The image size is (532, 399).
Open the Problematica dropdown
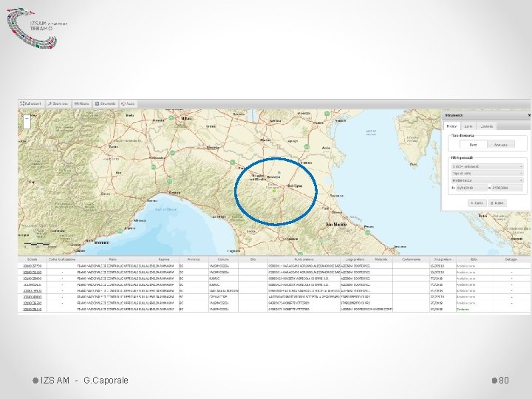[x=487, y=180]
